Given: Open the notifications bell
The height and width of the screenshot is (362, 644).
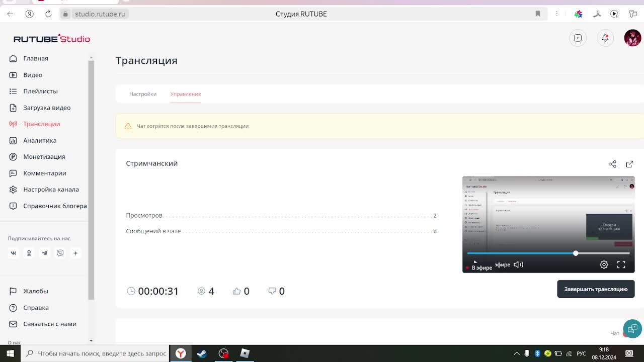Looking at the screenshot, I should (x=605, y=38).
